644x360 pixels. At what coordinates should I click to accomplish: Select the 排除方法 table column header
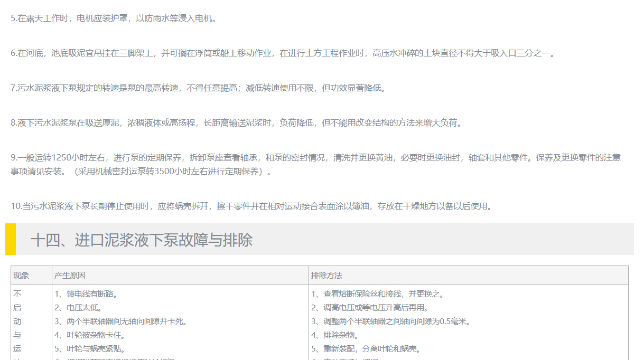click(x=326, y=276)
